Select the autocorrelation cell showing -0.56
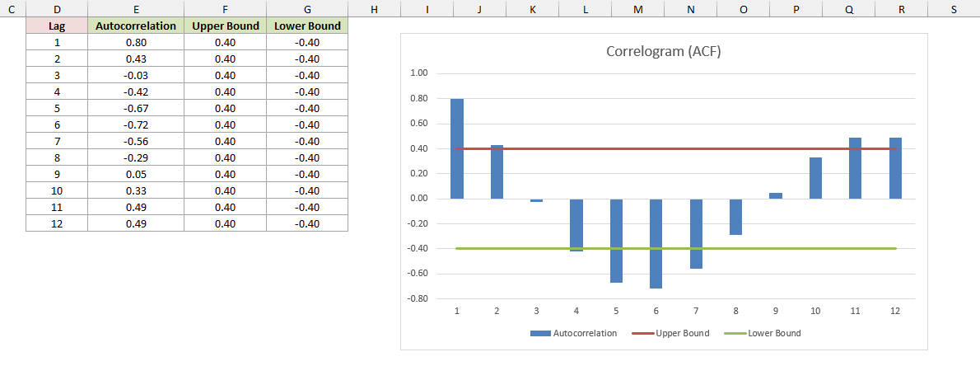The width and height of the screenshot is (980, 380). 136,142
